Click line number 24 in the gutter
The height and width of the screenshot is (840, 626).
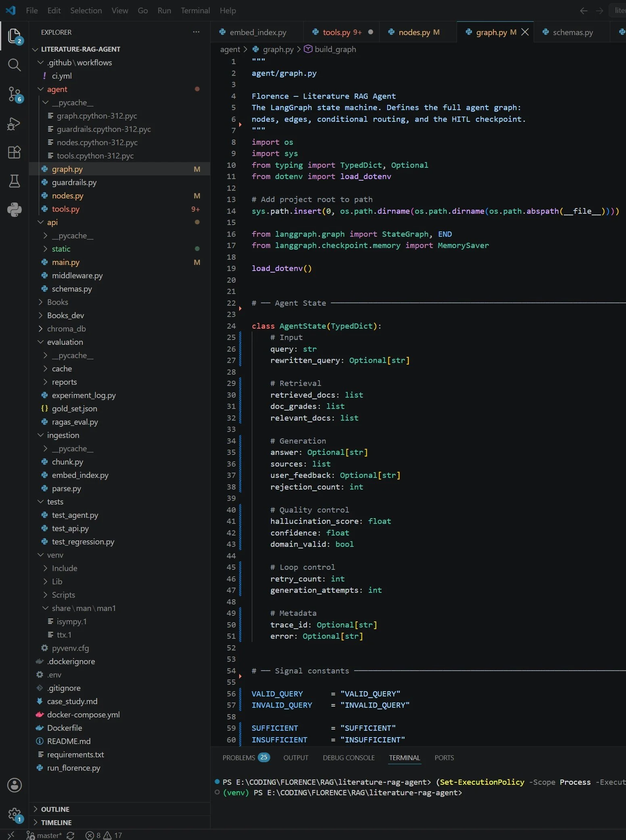point(231,326)
